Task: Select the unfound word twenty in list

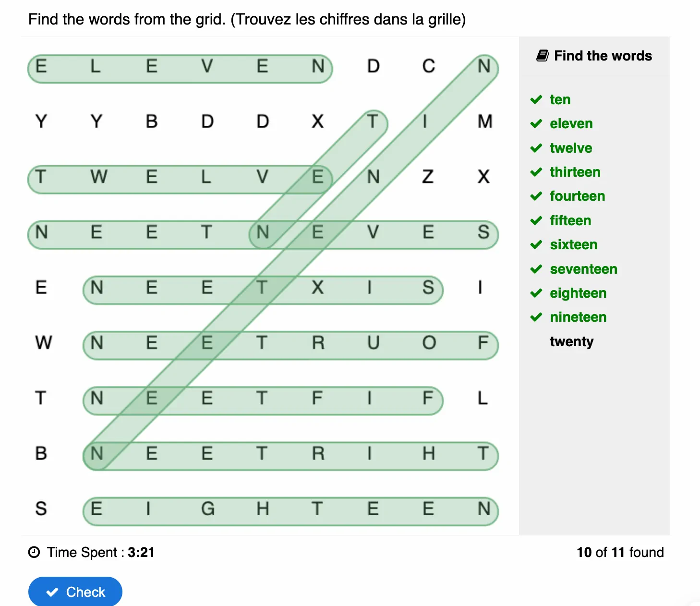Action: pyautogui.click(x=571, y=341)
